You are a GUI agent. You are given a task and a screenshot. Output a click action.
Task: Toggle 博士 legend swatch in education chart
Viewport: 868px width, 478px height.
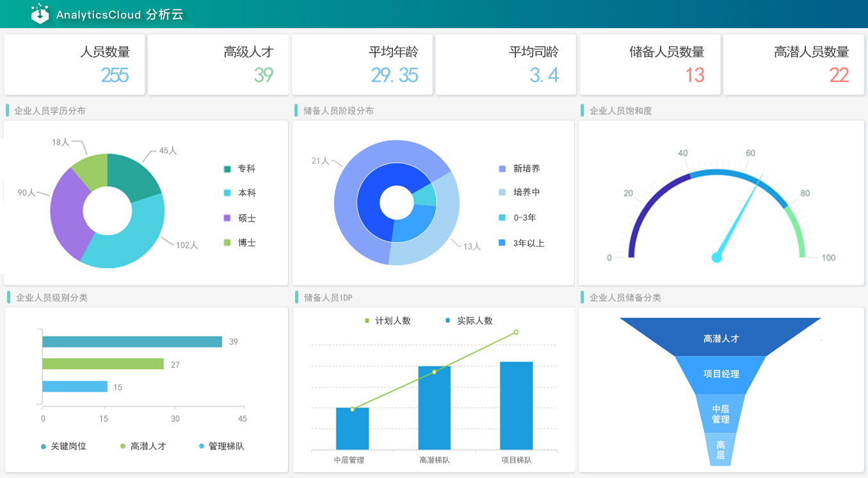[x=227, y=243]
